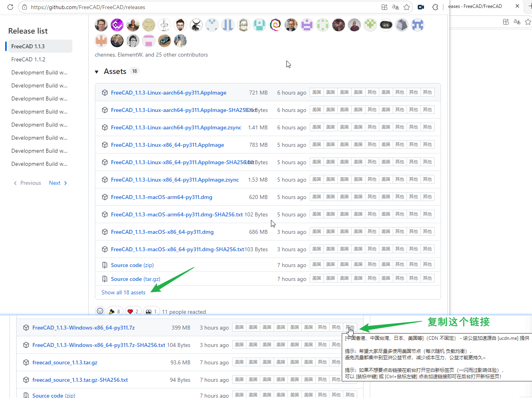
Task: Download FreeCAD_1.1.3-macOS-arm64-py311.dmg
Action: [x=161, y=197]
